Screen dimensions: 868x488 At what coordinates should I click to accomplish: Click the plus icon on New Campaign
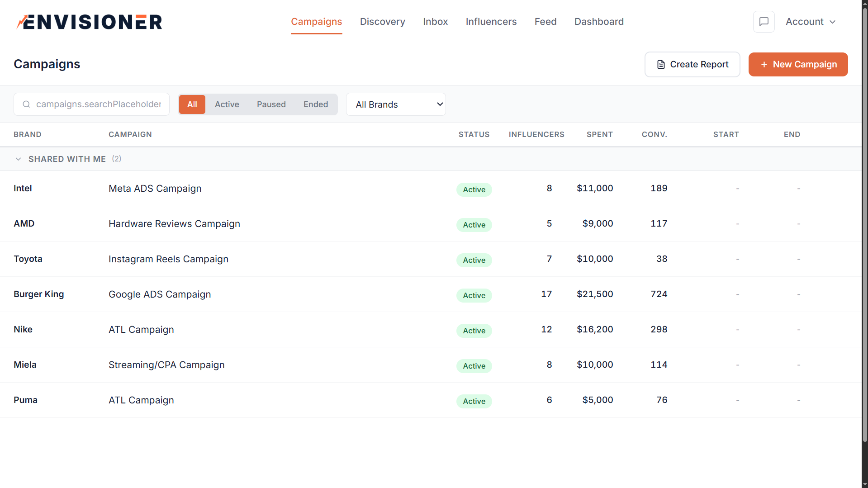(x=764, y=64)
